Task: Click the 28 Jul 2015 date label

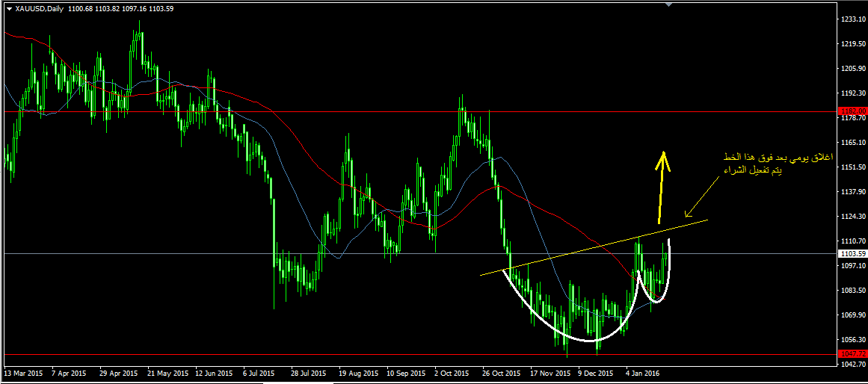Action: click(308, 372)
